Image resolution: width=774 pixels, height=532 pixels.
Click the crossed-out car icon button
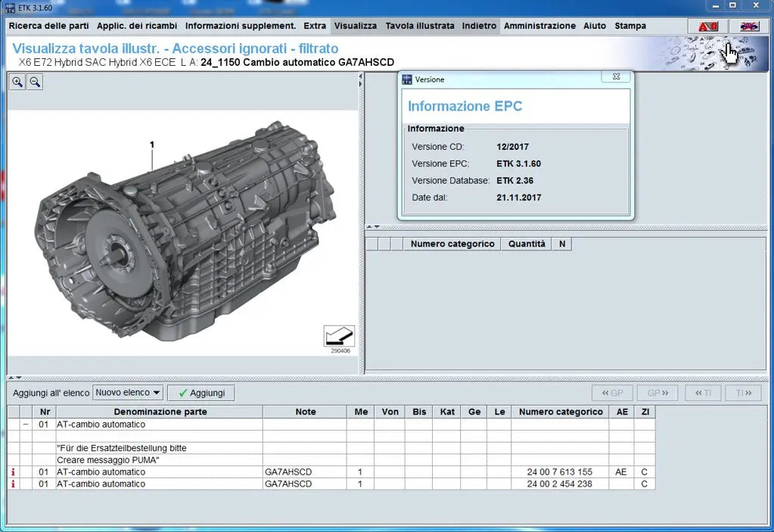point(748,26)
